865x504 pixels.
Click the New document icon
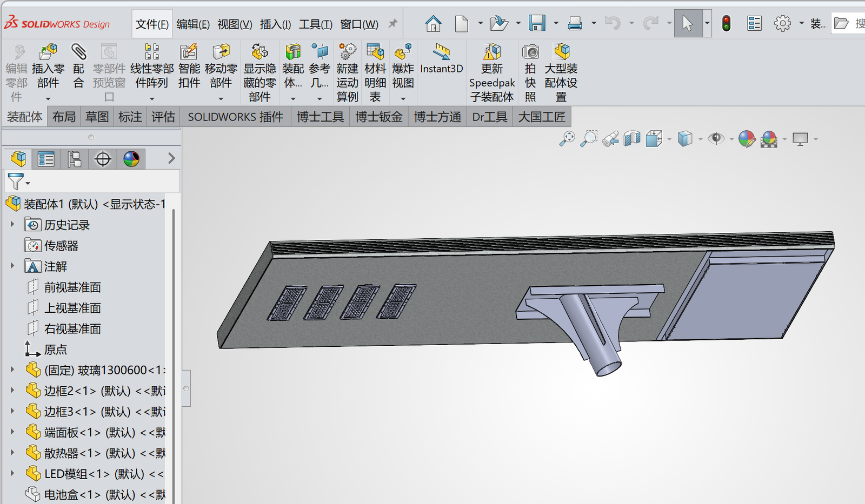461,23
